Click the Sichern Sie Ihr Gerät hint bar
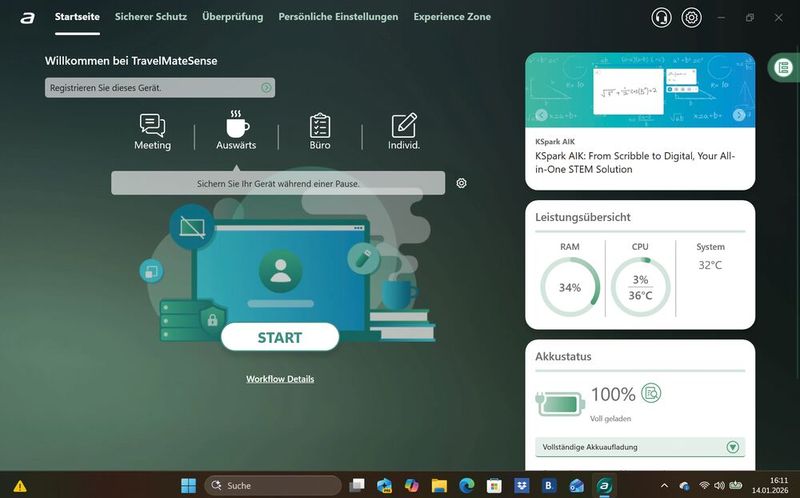This screenshot has height=498, width=800. point(278,183)
